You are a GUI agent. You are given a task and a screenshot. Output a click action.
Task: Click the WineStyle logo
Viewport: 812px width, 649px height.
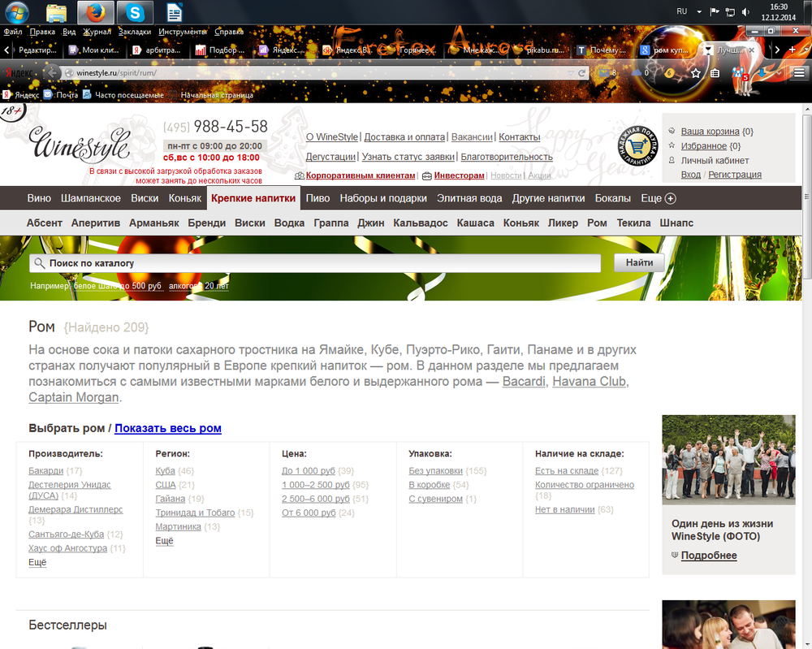pos(80,144)
